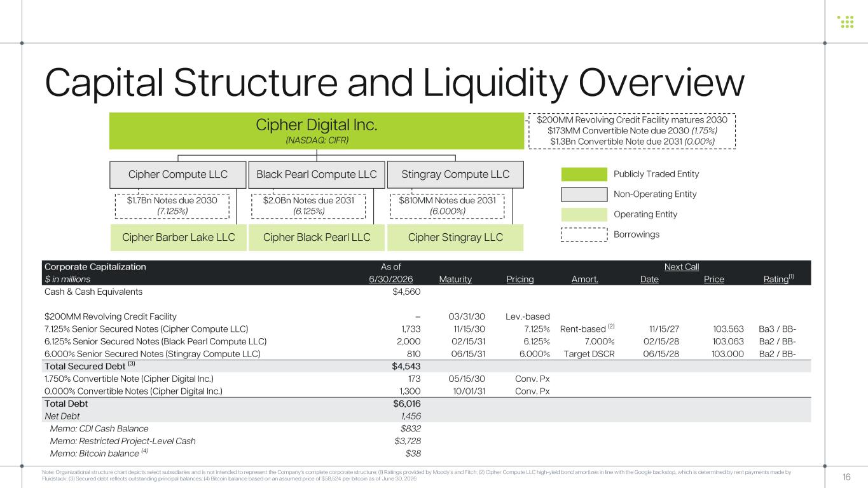The height and width of the screenshot is (488, 868).
Task: Click the "Target DSCR" amortization cell
Action: (589, 353)
